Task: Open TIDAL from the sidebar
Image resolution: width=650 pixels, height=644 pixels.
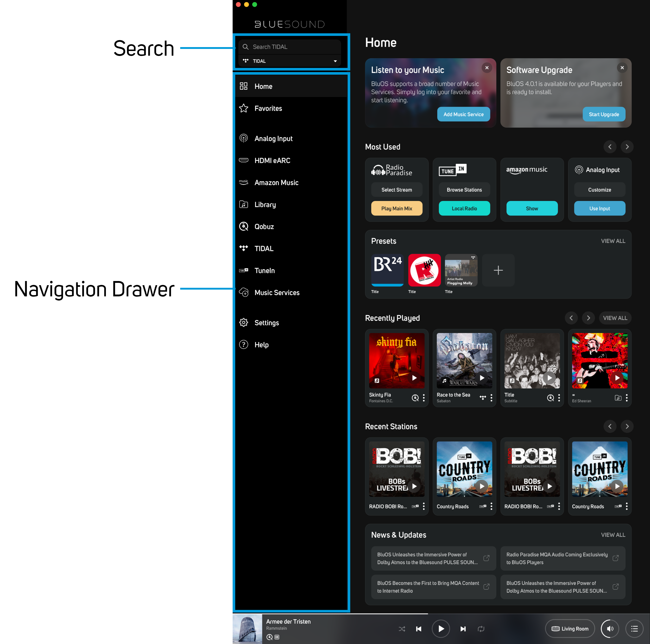Action: coord(263,248)
